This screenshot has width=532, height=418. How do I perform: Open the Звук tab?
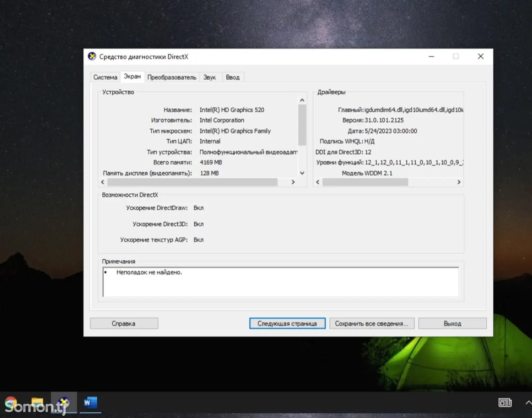[209, 77]
